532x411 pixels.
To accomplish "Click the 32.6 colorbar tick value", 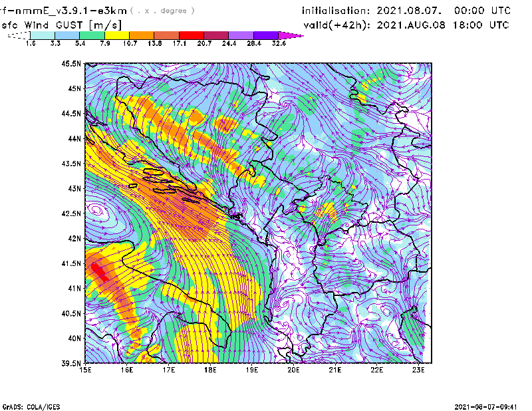I will 279,43.
